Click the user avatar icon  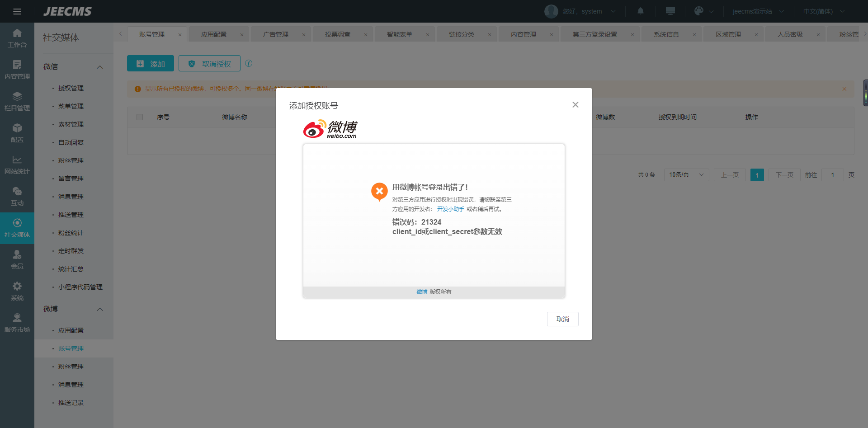pos(551,11)
